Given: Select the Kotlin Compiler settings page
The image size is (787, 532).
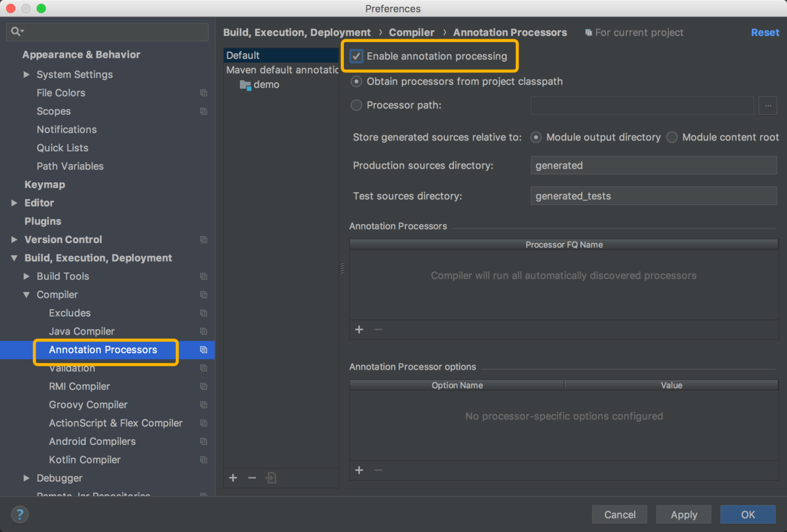Looking at the screenshot, I should (x=84, y=459).
